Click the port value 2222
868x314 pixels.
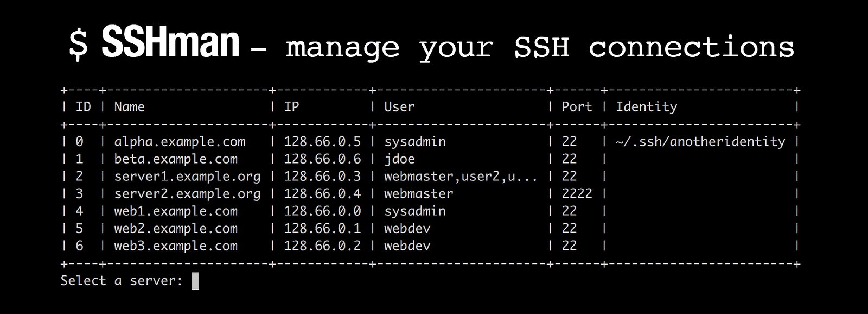point(577,194)
